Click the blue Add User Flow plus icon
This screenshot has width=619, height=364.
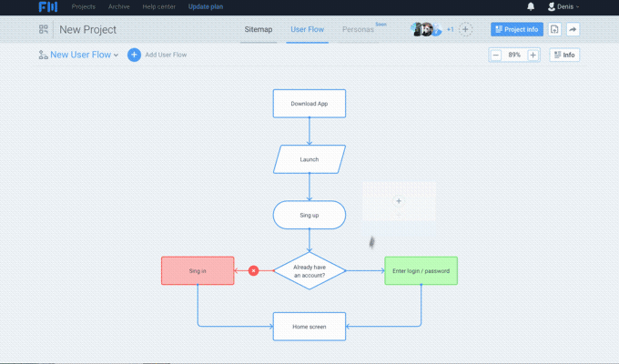coord(134,55)
